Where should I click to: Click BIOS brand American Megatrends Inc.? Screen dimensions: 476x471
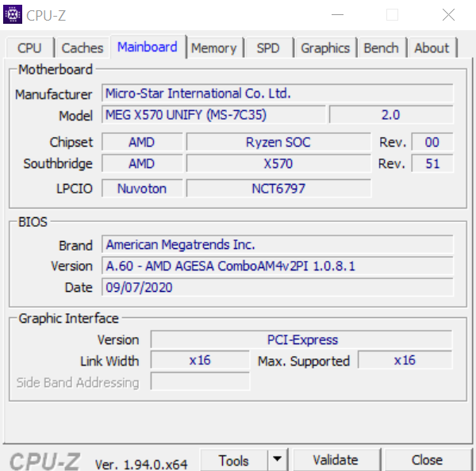pyautogui.click(x=278, y=244)
